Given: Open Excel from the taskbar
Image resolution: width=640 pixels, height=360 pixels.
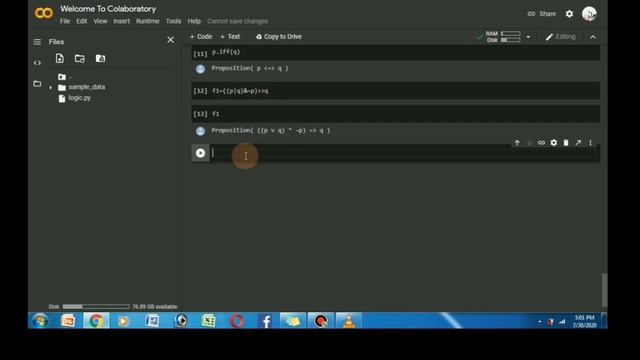Looking at the screenshot, I should [208, 321].
